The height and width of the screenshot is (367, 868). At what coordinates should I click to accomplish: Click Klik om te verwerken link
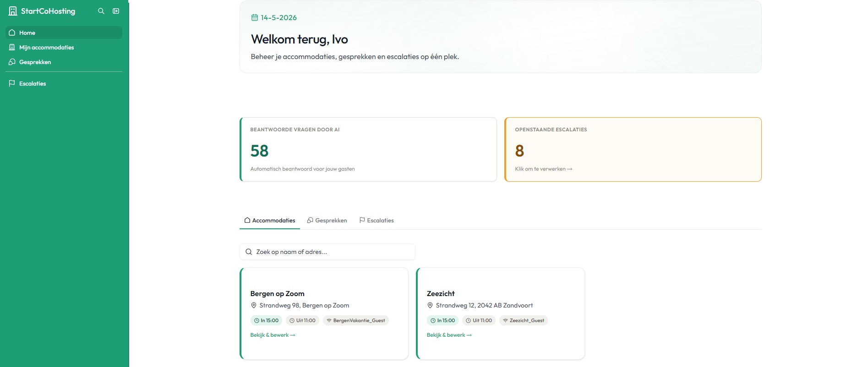point(543,169)
